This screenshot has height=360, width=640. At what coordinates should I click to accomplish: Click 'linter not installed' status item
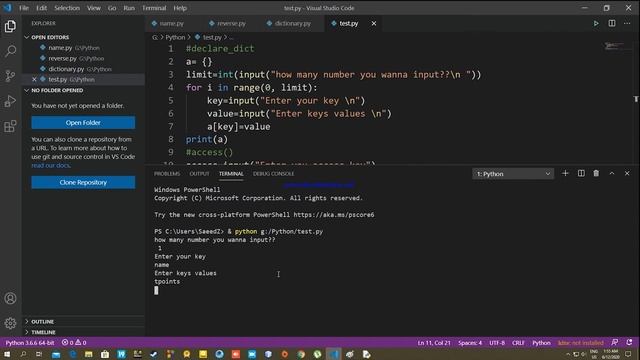pyautogui.click(x=580, y=343)
